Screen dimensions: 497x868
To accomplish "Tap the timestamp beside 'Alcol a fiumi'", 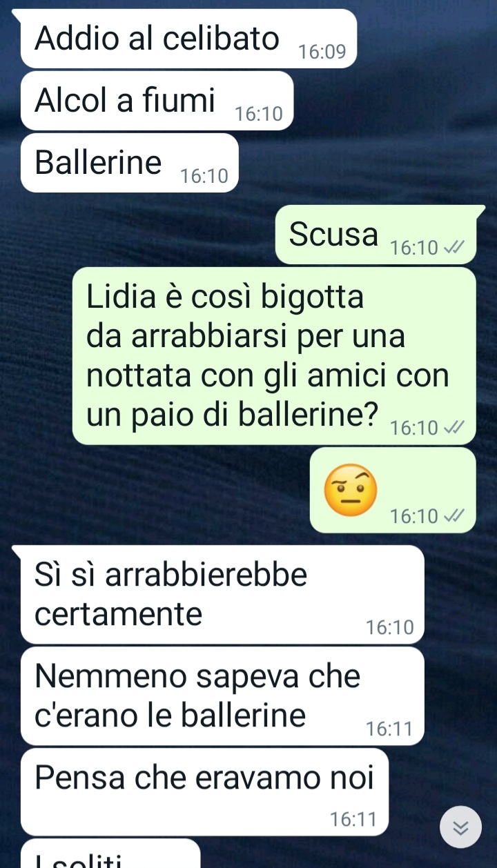I will click(259, 115).
